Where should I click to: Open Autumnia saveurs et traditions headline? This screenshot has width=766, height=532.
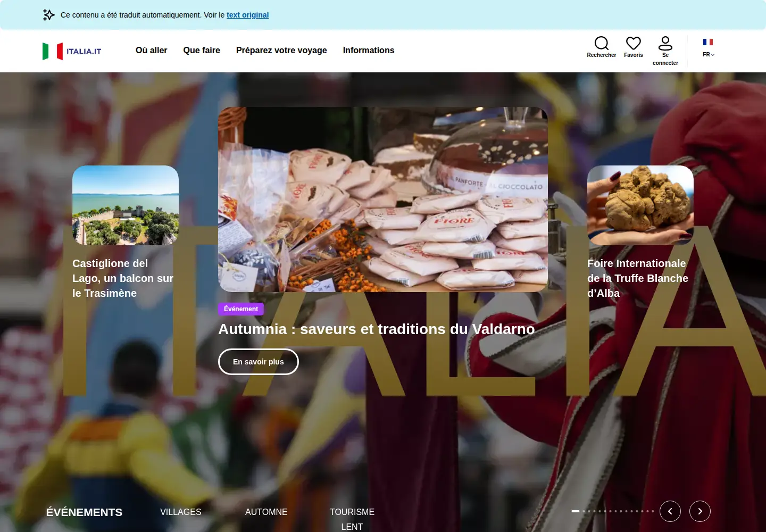point(377,329)
